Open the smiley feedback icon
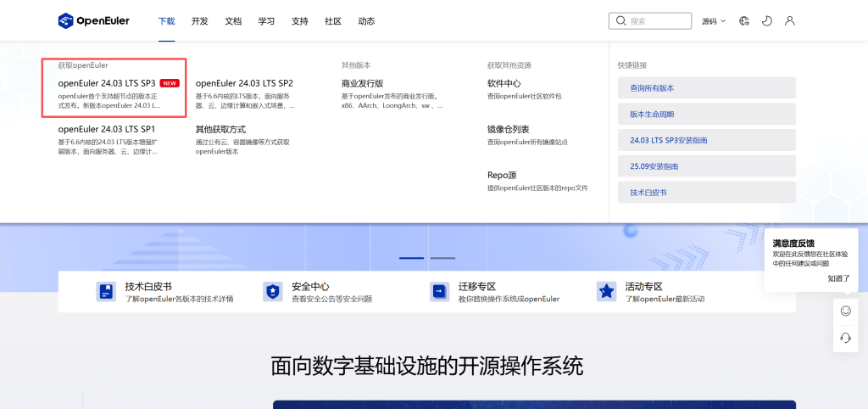 click(x=845, y=311)
